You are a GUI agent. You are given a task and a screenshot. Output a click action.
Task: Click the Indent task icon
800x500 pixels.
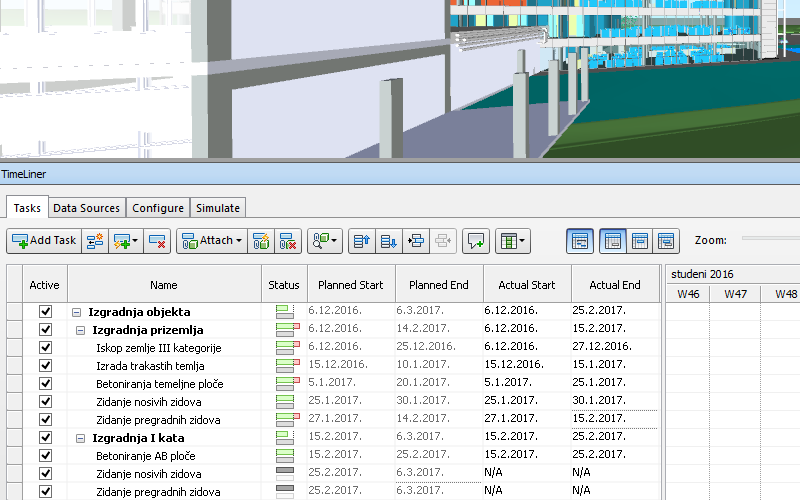click(417, 240)
